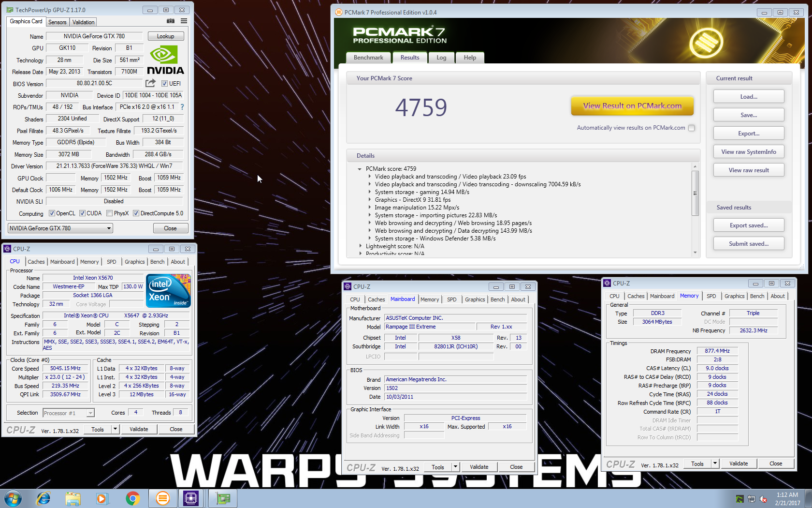Expand the Lightweight score N/A node
The image size is (812, 508).
[360, 246]
